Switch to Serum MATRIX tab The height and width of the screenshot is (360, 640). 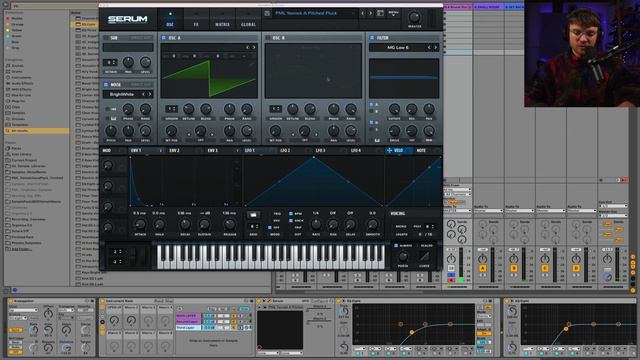222,20
